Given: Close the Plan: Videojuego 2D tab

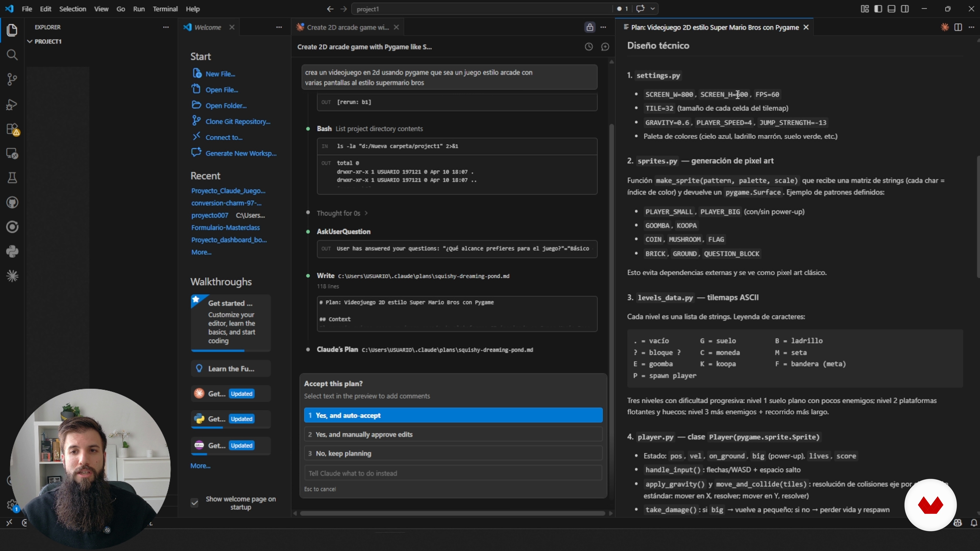Looking at the screenshot, I should click(806, 27).
